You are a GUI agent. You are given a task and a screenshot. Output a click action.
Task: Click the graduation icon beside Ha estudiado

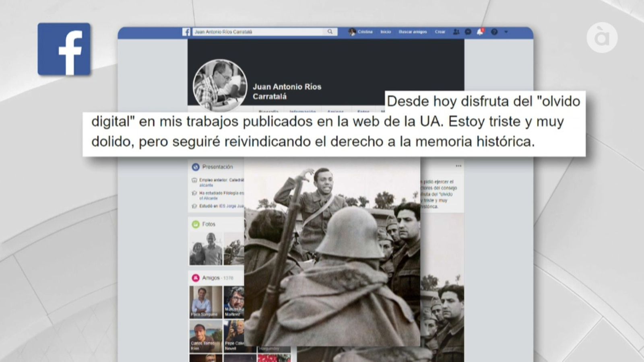[195, 193]
